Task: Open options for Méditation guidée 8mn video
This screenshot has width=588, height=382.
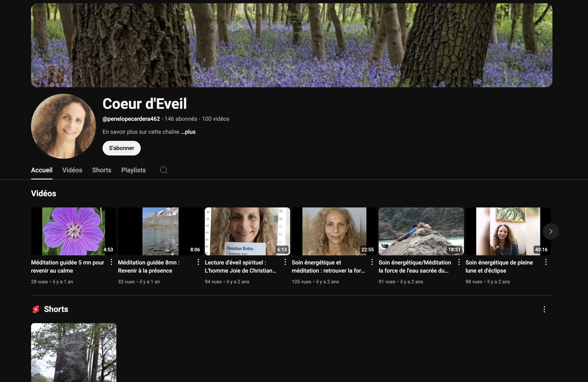Action: click(x=198, y=262)
